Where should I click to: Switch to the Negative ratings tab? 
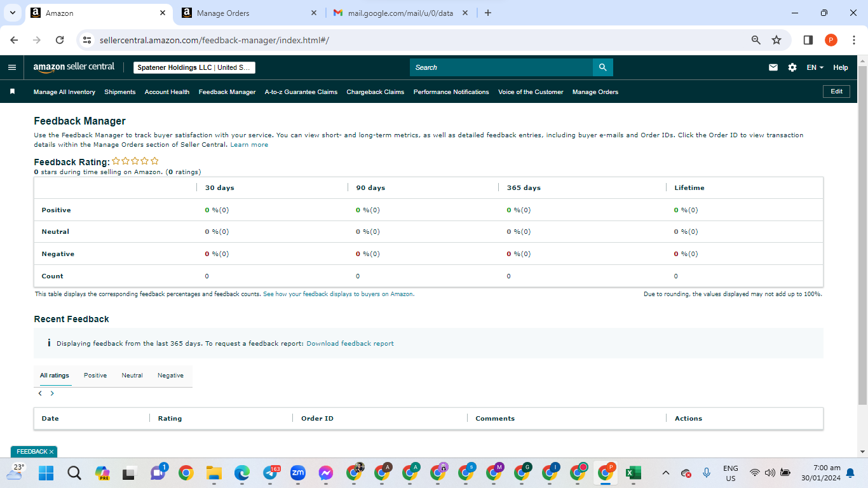(x=170, y=376)
